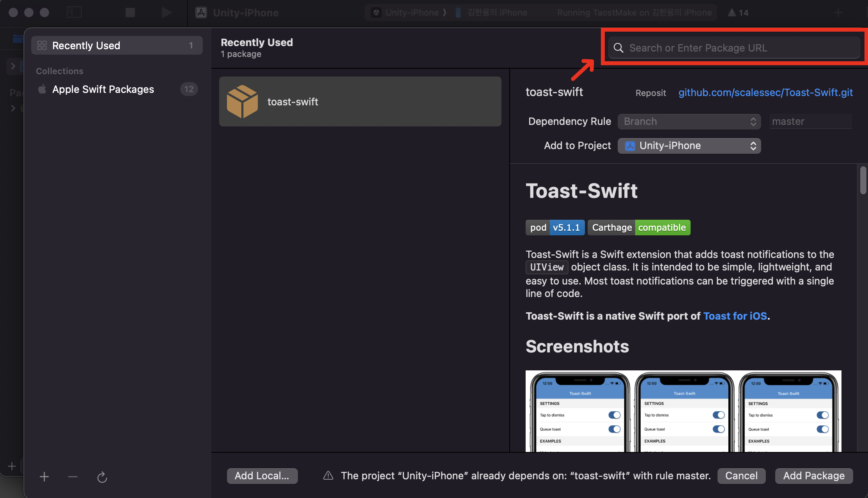Toggle Tap to dismiss in third screenshot
Viewport: 868px width, 498px height.
click(822, 415)
